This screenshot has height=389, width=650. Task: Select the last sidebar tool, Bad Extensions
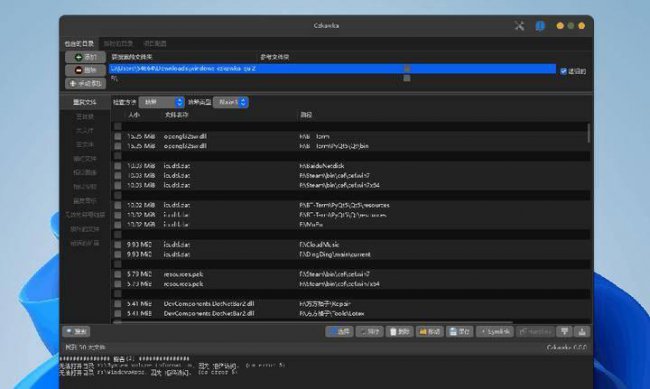click(85, 243)
